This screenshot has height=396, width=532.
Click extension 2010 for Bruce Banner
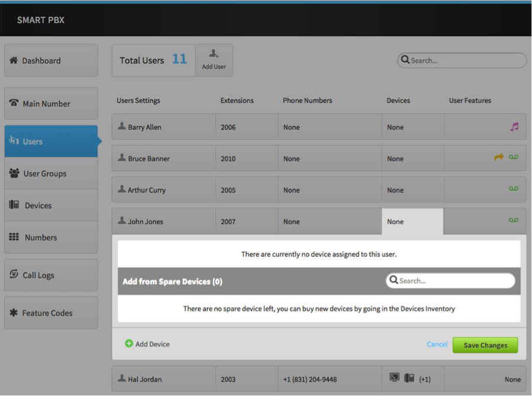click(247, 159)
